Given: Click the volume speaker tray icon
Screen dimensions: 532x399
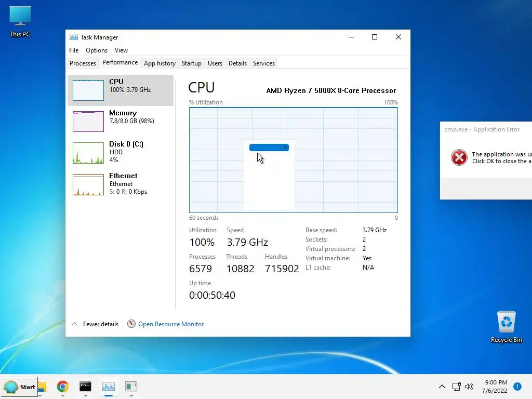Looking at the screenshot, I should pos(469,387).
